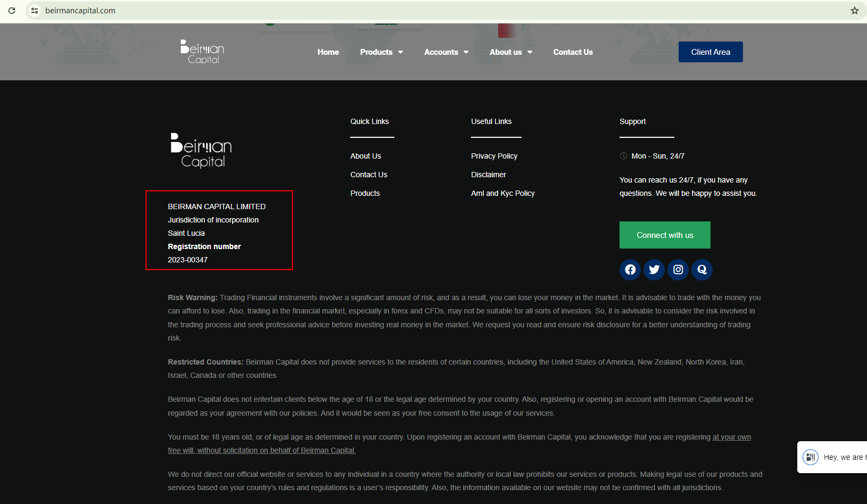
Task: Bookmark this page with star icon
Action: point(854,11)
